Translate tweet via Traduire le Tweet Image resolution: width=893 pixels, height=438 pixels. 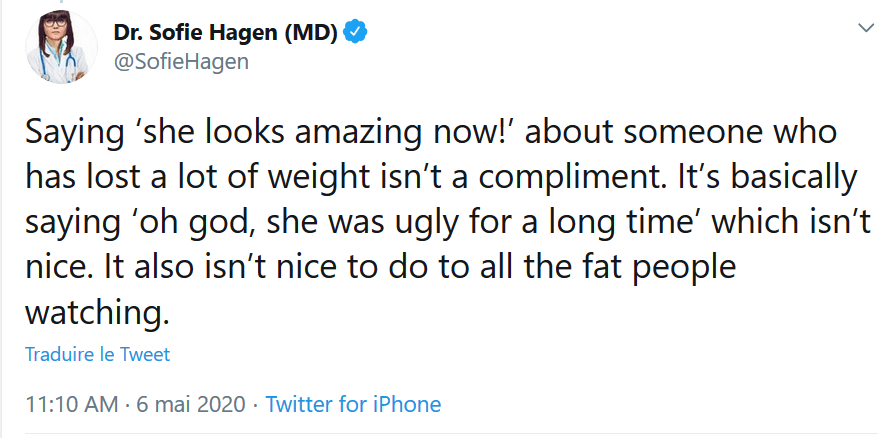click(x=97, y=354)
